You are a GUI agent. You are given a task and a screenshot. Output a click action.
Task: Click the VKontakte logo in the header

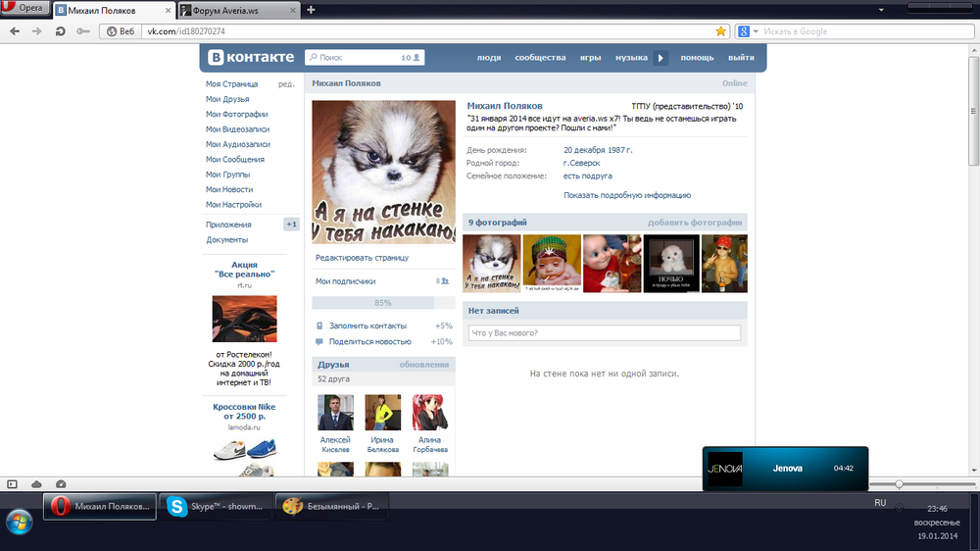(x=249, y=58)
